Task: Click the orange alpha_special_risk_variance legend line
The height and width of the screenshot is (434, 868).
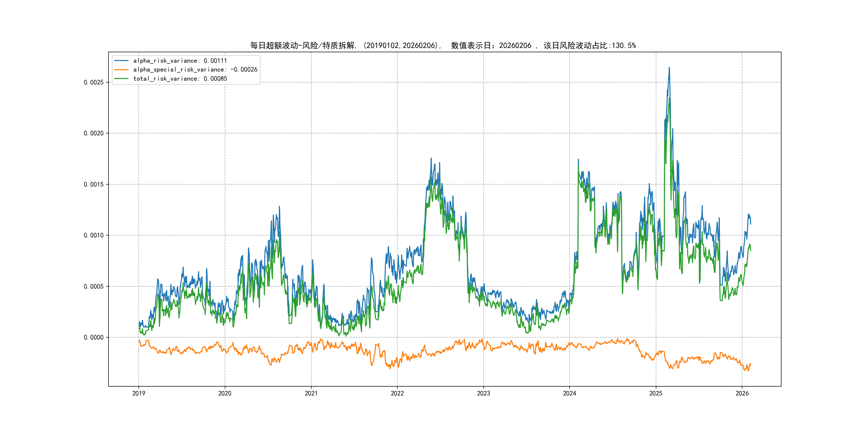Action: (x=121, y=69)
